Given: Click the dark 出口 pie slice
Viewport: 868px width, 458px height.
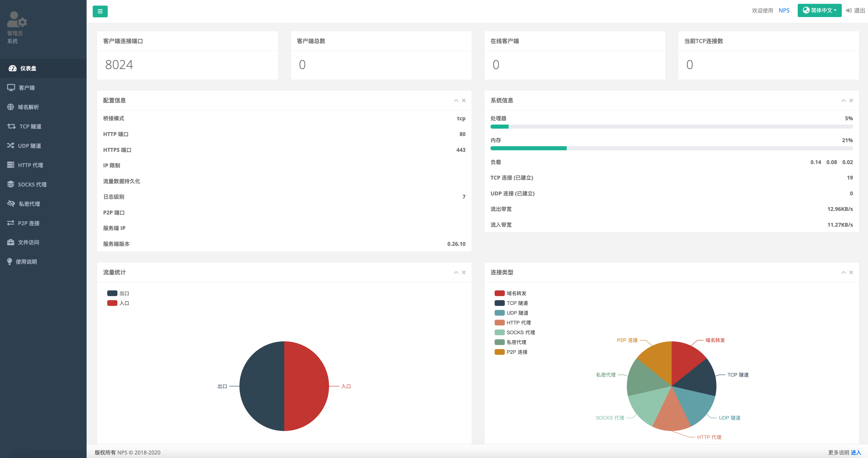Looking at the screenshot, I should coord(262,386).
